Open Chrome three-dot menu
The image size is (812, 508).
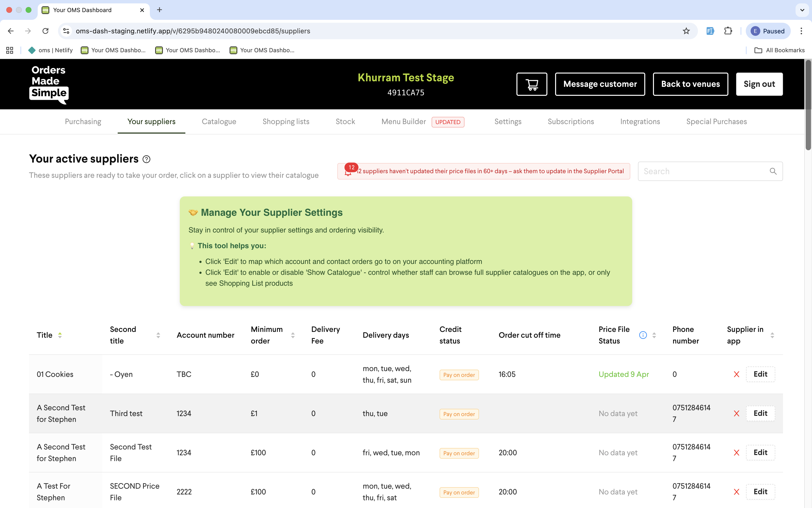pyautogui.click(x=801, y=31)
